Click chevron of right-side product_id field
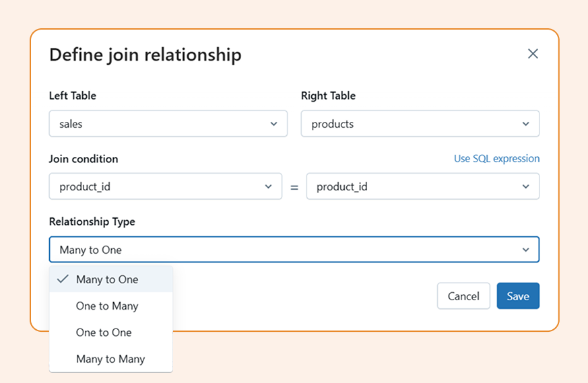 click(526, 186)
